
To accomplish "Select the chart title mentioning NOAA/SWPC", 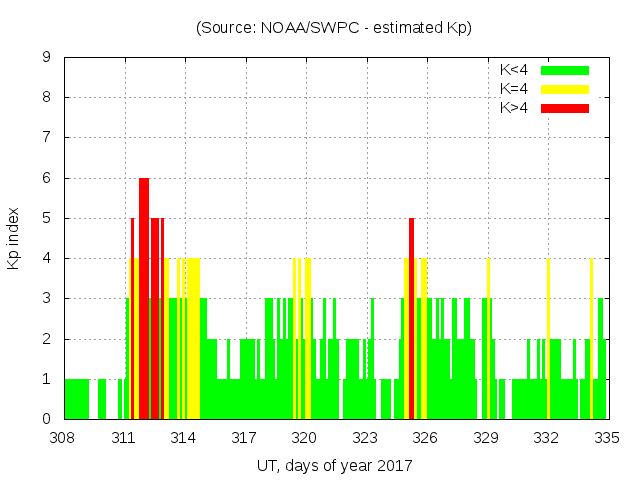I will (334, 28).
